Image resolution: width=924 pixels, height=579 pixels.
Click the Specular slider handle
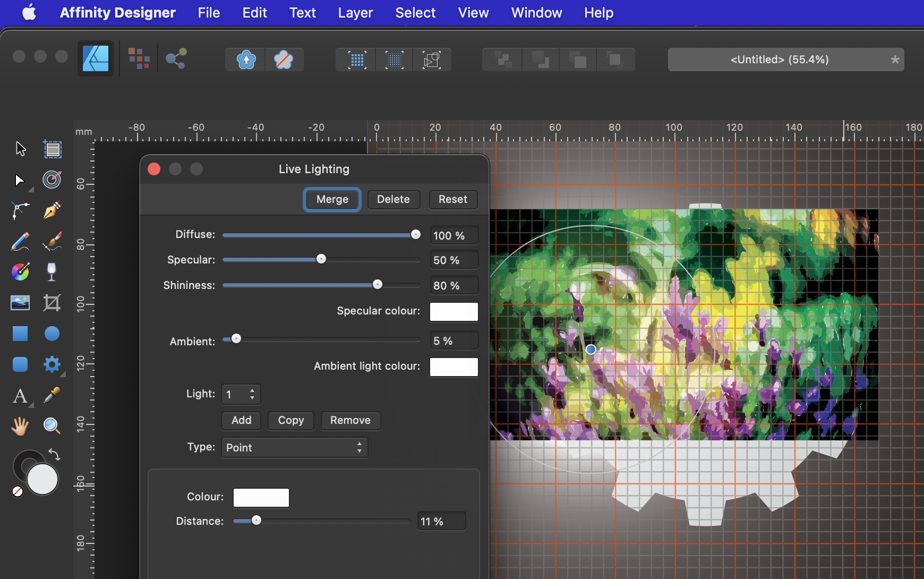pos(321,259)
